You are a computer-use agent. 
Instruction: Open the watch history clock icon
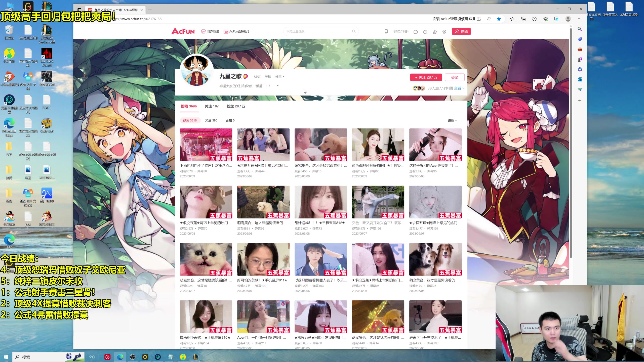[425, 32]
